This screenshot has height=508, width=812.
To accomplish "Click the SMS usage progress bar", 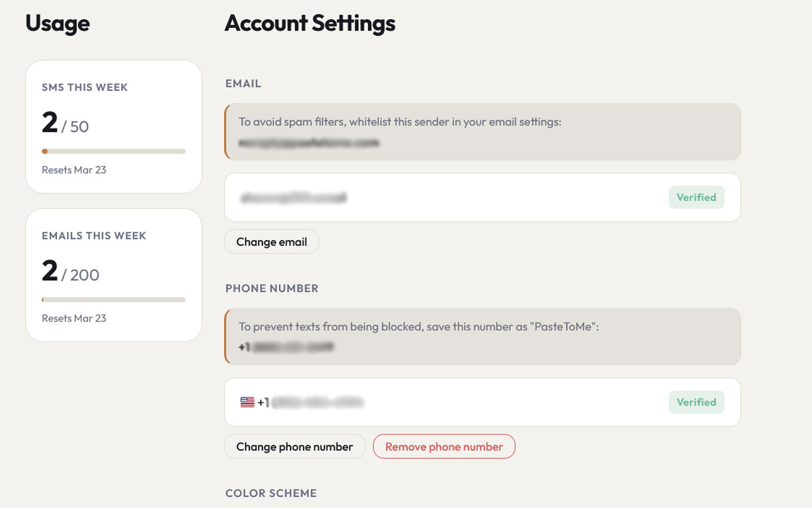I will coord(114,151).
